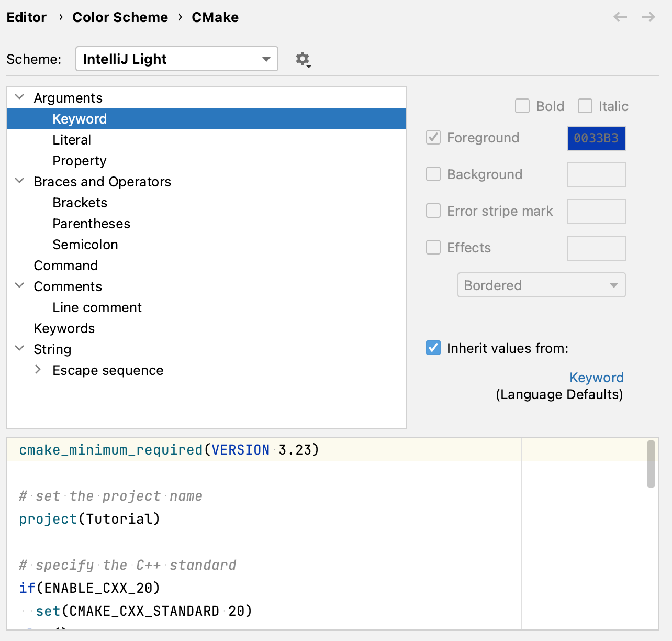Open the Scheme IntelliJ Light dropdown
Image resolution: width=672 pixels, height=641 pixels.
pos(177,59)
